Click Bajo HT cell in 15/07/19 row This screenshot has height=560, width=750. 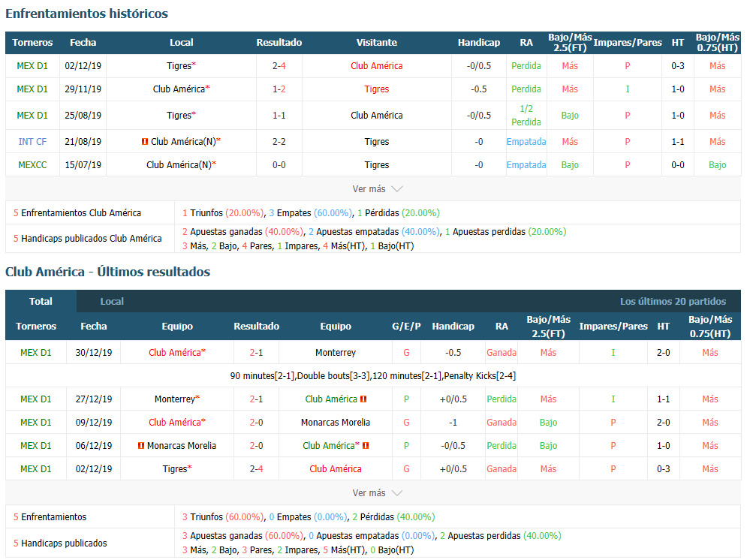coord(717,165)
